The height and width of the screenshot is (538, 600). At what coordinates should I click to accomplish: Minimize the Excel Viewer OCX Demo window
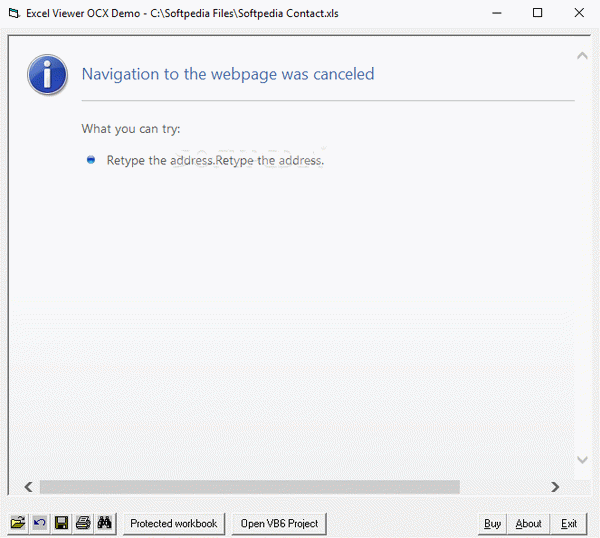(x=497, y=13)
